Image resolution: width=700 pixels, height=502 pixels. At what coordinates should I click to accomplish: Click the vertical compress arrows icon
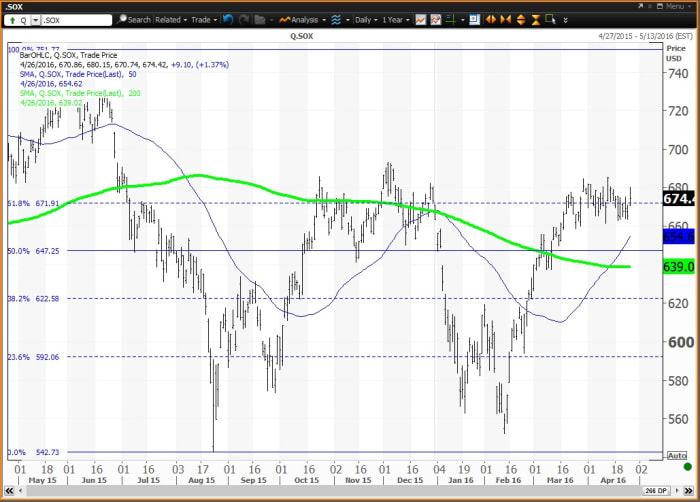click(x=535, y=20)
